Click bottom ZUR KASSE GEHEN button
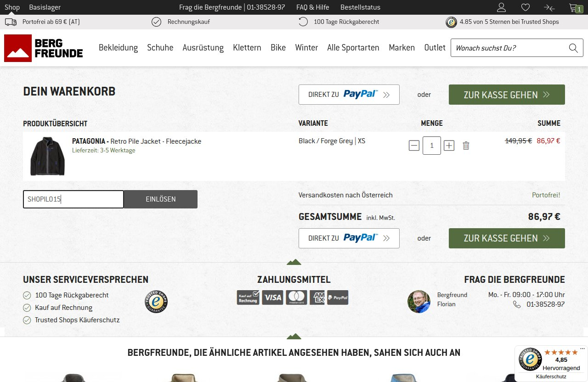588x382 pixels. [507, 238]
